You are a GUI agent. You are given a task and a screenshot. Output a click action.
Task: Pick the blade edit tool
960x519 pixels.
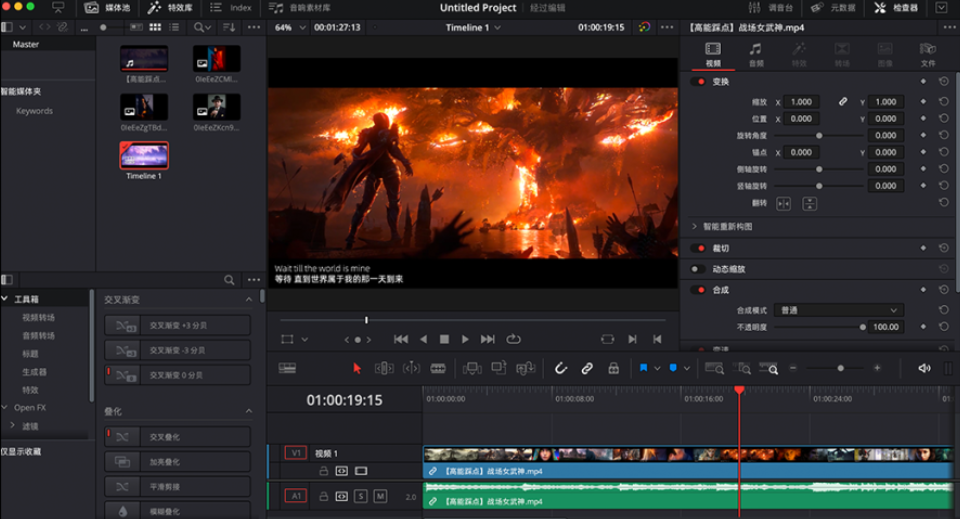[x=438, y=368]
